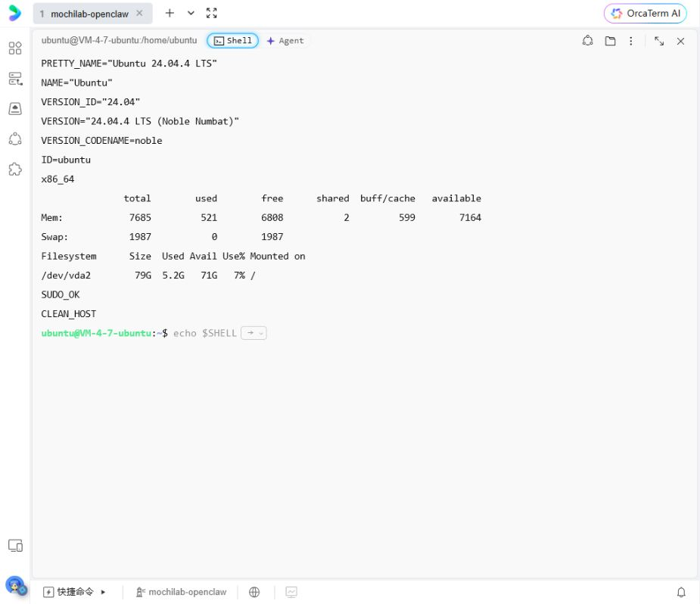Screen dimensions: 700x604
Task: Click the OrcaTerm logo icon
Action: tap(14, 13)
